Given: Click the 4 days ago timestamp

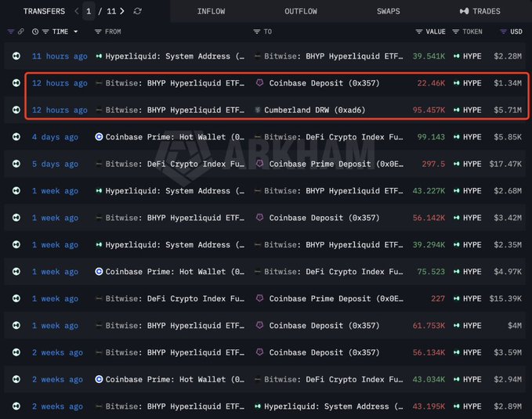Looking at the screenshot, I should (55, 137).
